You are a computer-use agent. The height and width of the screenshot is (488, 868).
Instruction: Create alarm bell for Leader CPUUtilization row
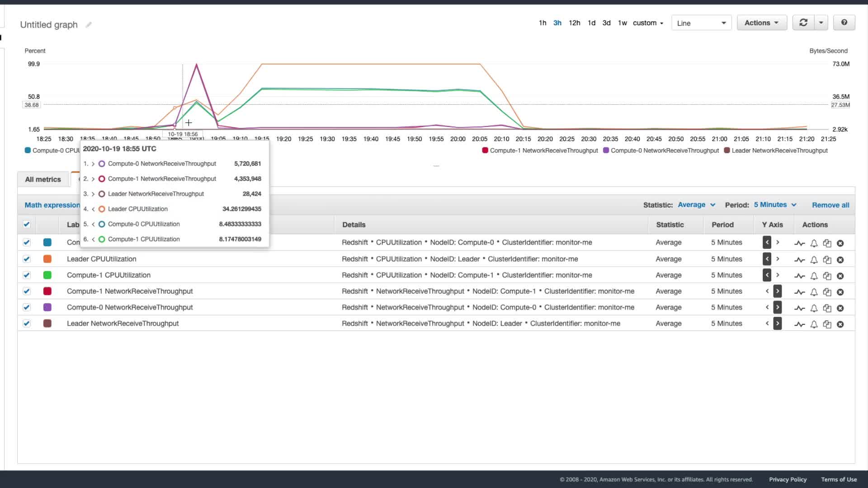(814, 260)
